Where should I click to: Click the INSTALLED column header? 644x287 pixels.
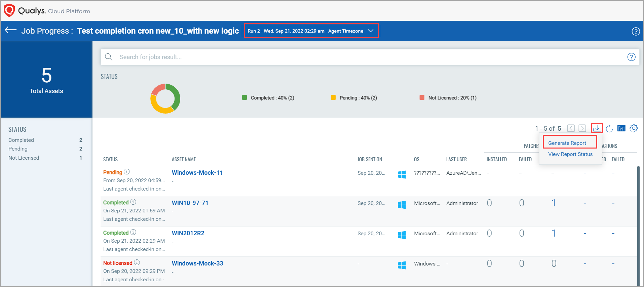point(497,159)
